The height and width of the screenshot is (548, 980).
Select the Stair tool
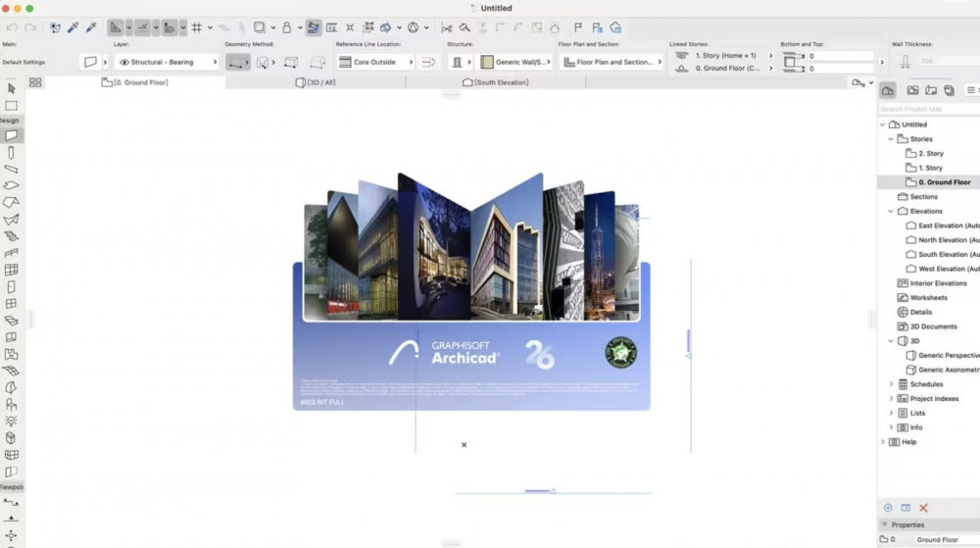pyautogui.click(x=11, y=236)
